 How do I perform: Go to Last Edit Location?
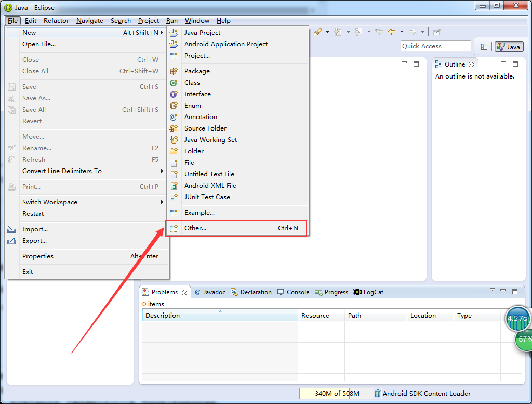(x=379, y=32)
